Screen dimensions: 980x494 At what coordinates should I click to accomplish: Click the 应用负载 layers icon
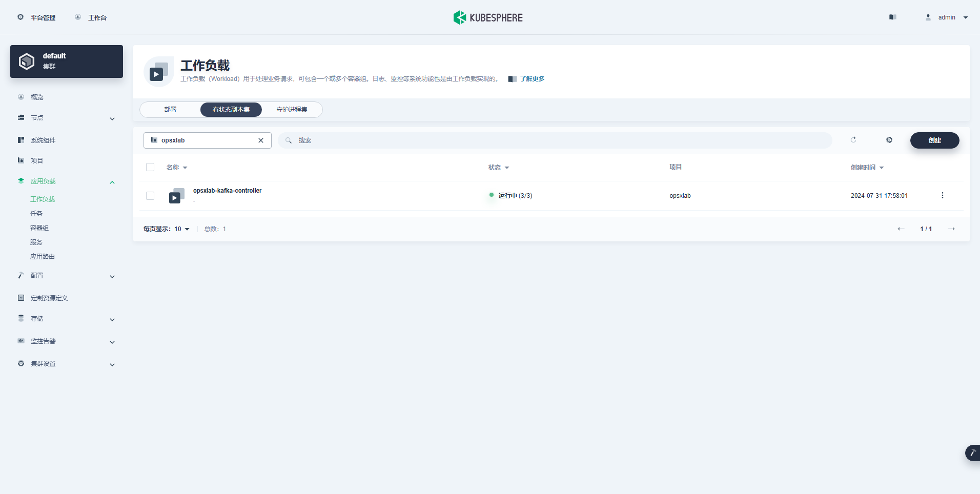(21, 181)
